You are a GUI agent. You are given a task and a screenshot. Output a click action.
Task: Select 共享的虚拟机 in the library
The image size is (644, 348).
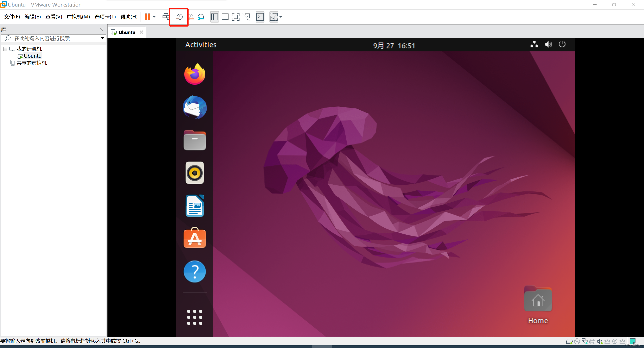pos(32,63)
